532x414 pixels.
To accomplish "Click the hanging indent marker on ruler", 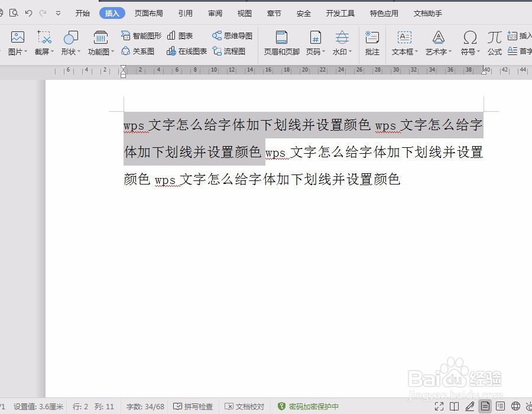I will pyautogui.click(x=123, y=72).
